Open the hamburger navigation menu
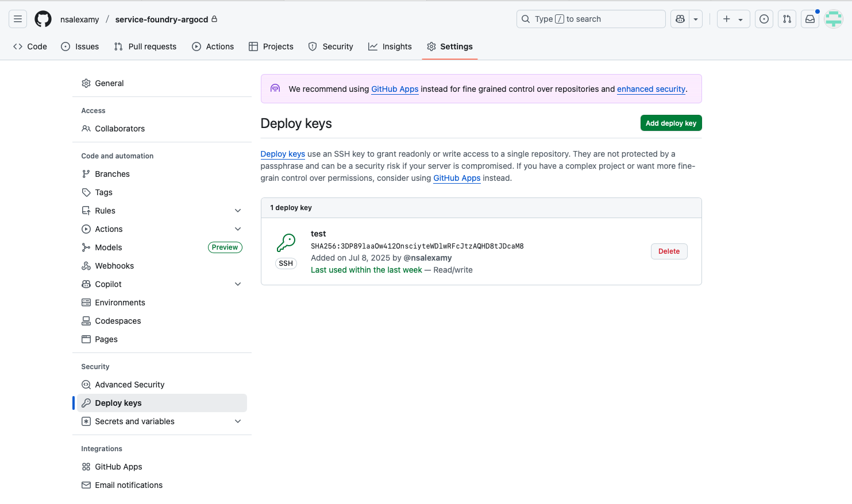This screenshot has height=504, width=852. 18,19
